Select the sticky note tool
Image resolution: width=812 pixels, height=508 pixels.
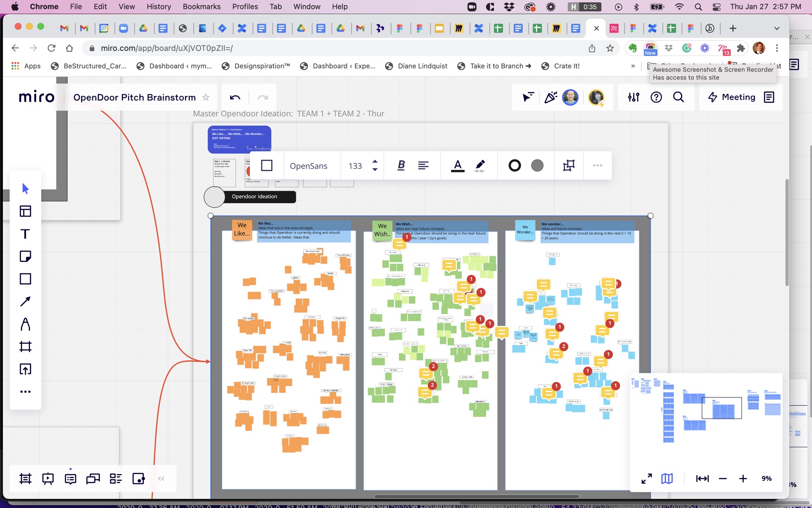25,256
